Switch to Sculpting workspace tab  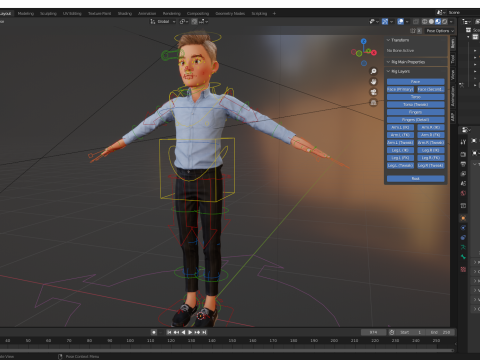(48, 13)
